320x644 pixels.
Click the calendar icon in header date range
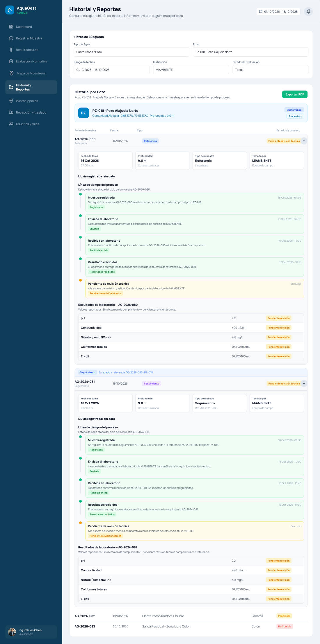coord(261,11)
